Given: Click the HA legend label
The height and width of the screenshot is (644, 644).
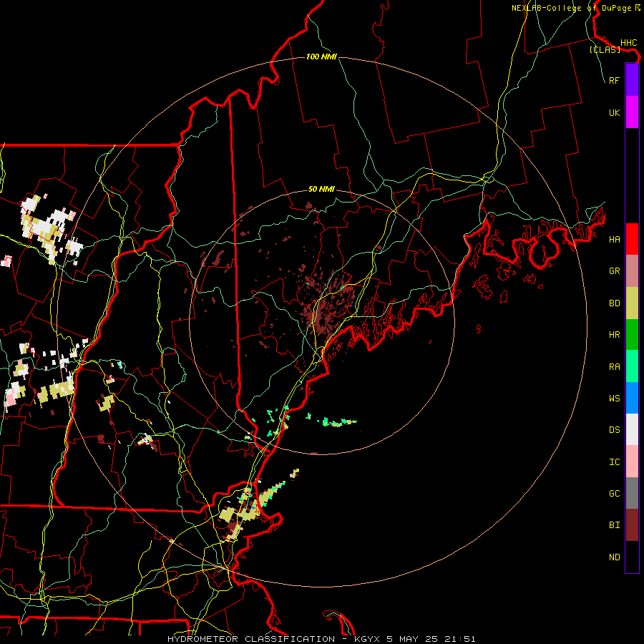Looking at the screenshot, I should pos(614,240).
